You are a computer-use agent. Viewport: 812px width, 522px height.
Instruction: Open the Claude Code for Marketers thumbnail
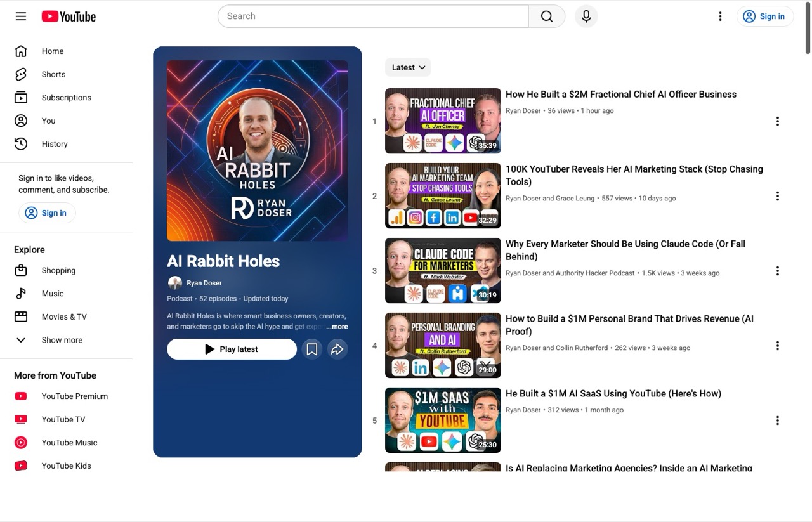(x=443, y=270)
